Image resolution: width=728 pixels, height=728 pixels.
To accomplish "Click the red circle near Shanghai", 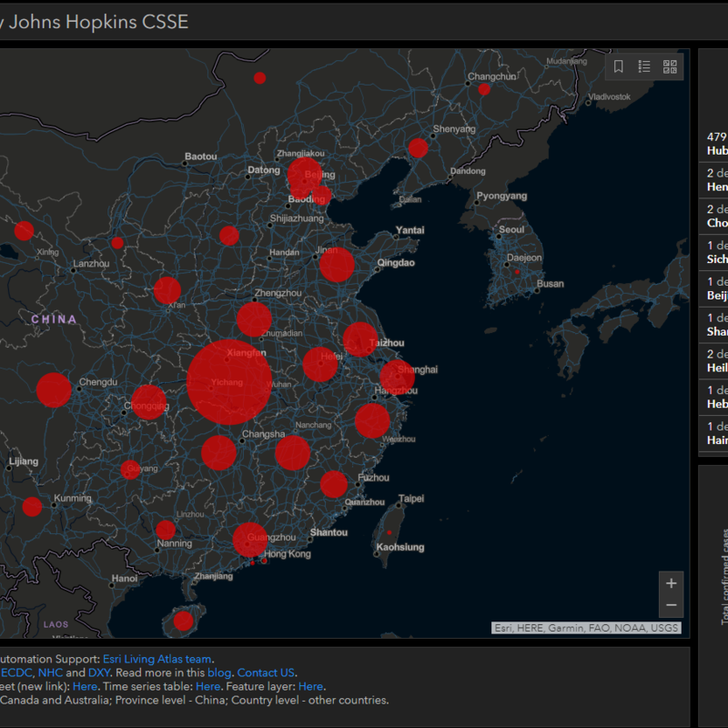I will (397, 376).
